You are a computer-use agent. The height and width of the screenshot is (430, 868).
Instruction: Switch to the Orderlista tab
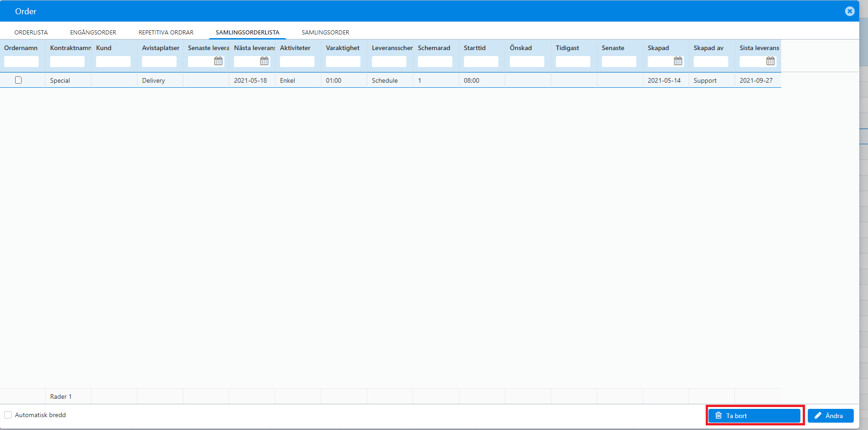tap(31, 32)
